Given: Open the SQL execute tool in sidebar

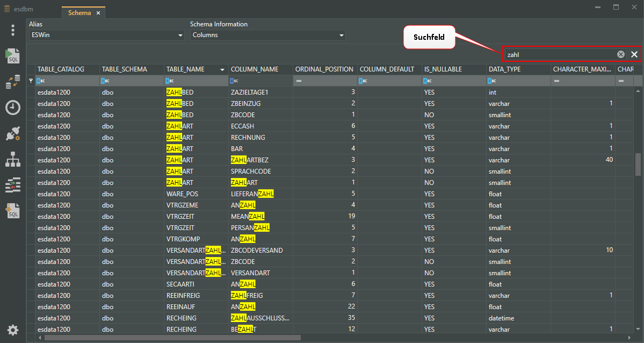Looking at the screenshot, I should [13, 56].
